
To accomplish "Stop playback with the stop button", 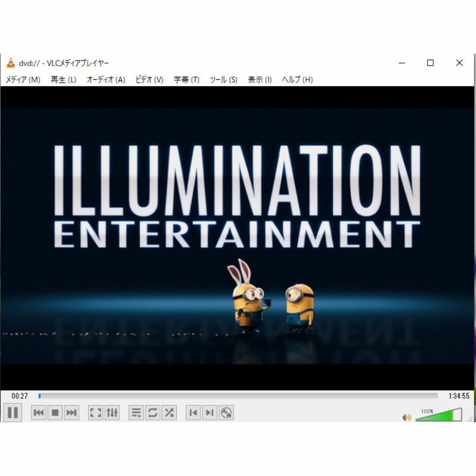I will tap(55, 413).
